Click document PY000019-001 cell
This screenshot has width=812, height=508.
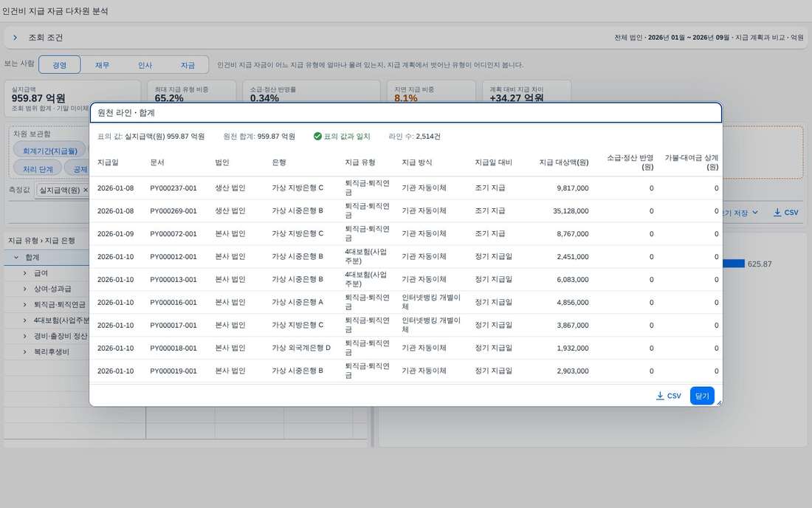click(173, 371)
